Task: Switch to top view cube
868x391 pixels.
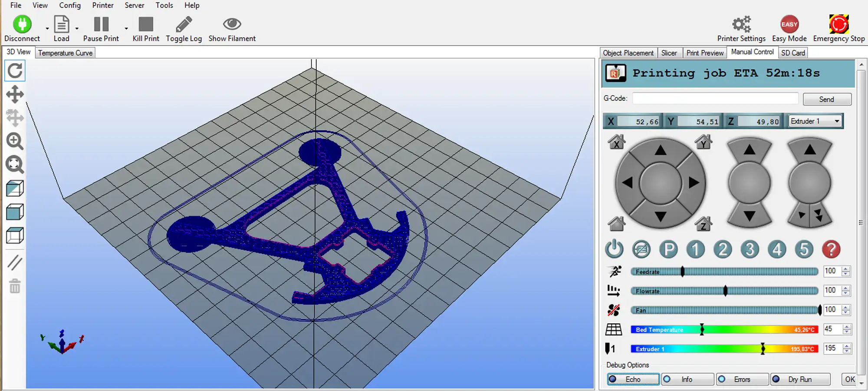Action: (15, 235)
